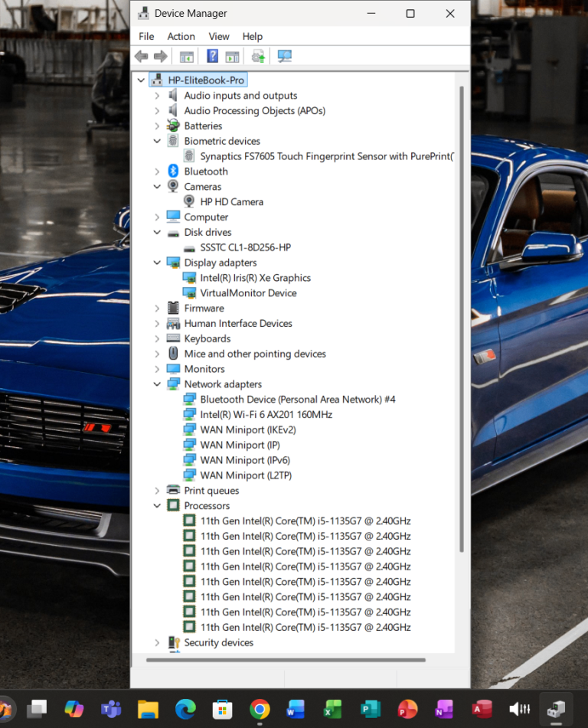
Task: Expand the Keyboards category
Action: click(157, 339)
